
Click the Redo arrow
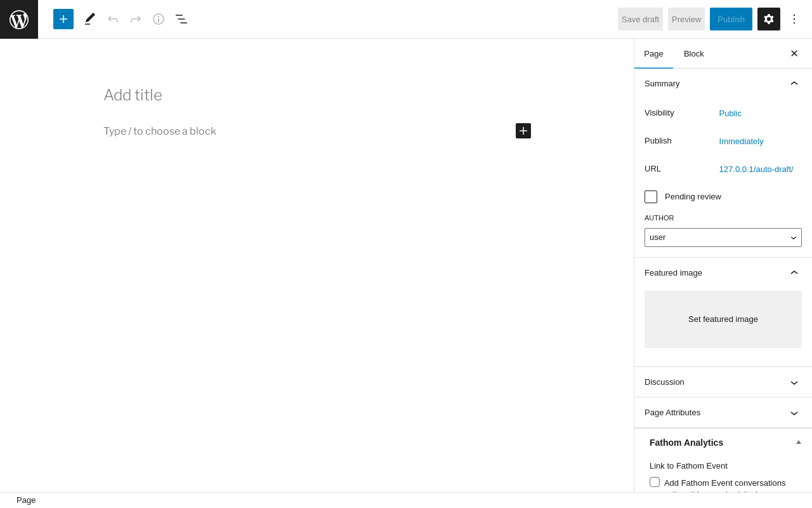136,19
